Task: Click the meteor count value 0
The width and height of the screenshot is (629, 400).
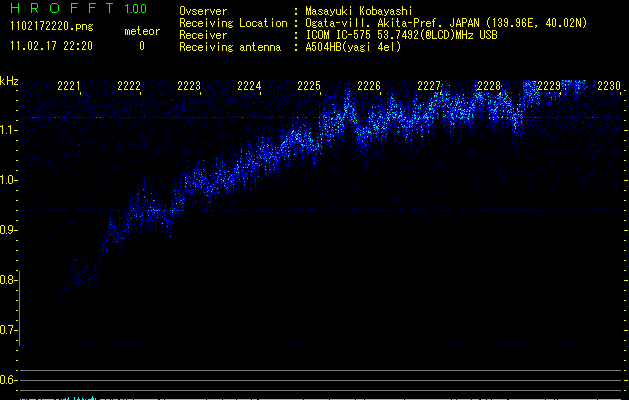Action: pos(142,46)
